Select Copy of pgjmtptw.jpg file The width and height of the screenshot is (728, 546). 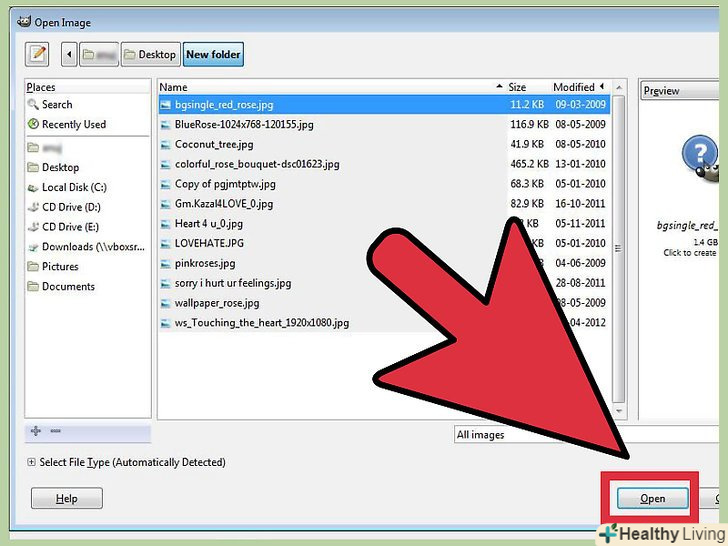click(x=384, y=184)
